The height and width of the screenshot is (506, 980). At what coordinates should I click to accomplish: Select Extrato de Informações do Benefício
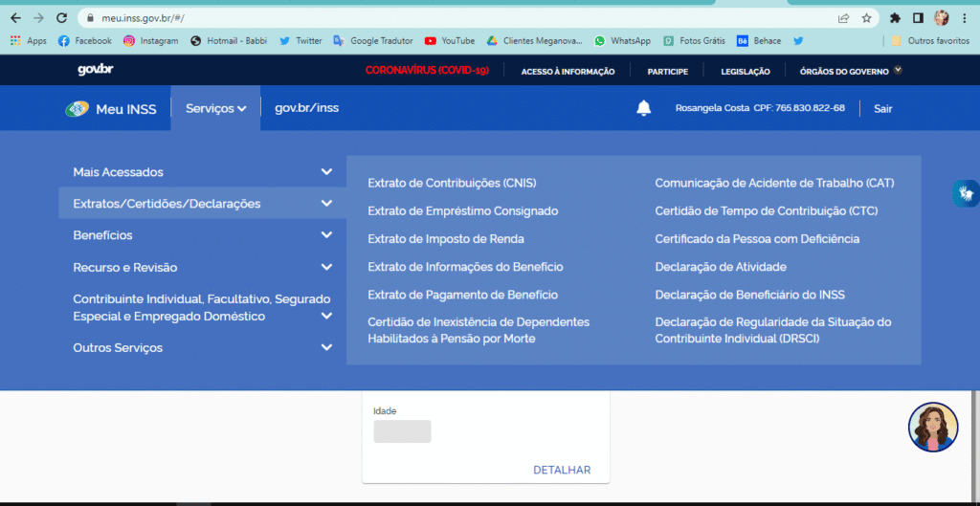click(466, 267)
